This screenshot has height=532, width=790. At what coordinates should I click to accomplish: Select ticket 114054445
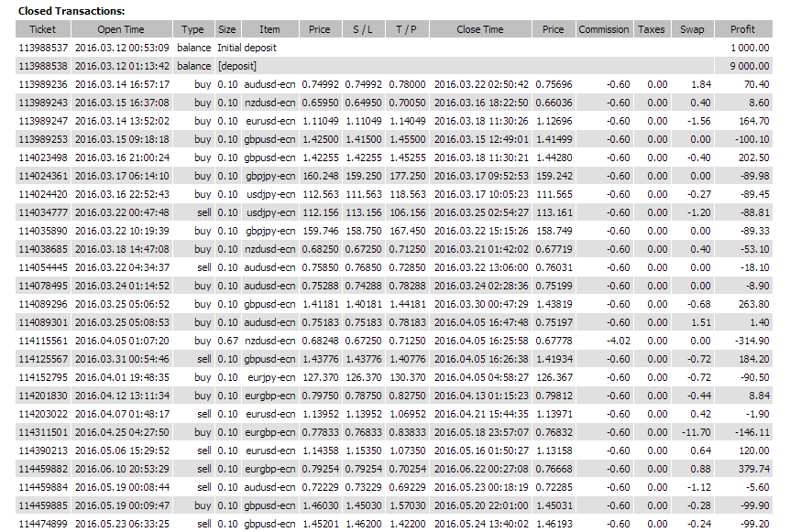click(43, 267)
